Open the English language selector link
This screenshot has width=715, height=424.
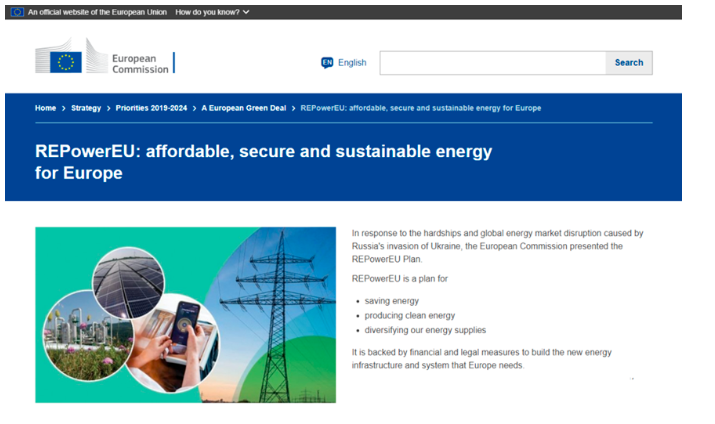[352, 63]
